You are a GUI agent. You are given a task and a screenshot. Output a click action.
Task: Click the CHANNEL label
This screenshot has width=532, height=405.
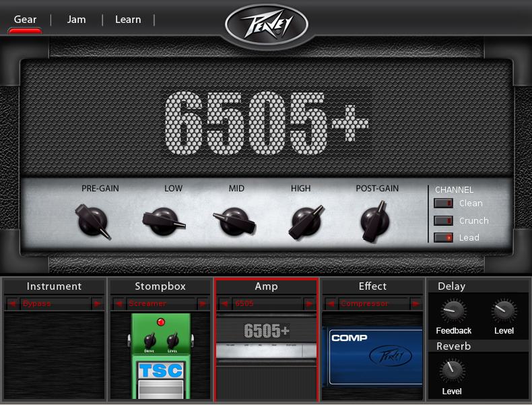454,190
